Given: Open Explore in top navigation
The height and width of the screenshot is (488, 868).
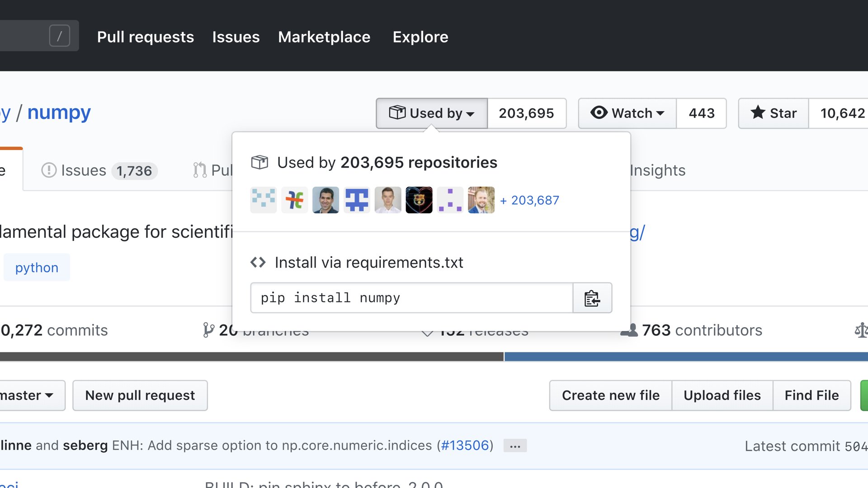Looking at the screenshot, I should tap(420, 37).
